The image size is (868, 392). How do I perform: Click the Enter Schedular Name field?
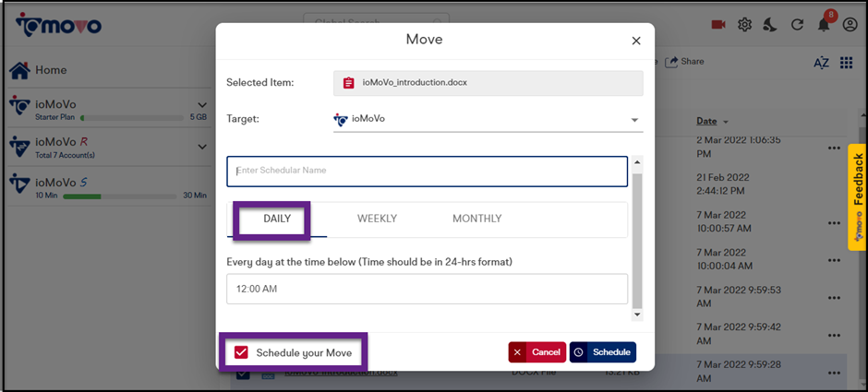tap(427, 171)
